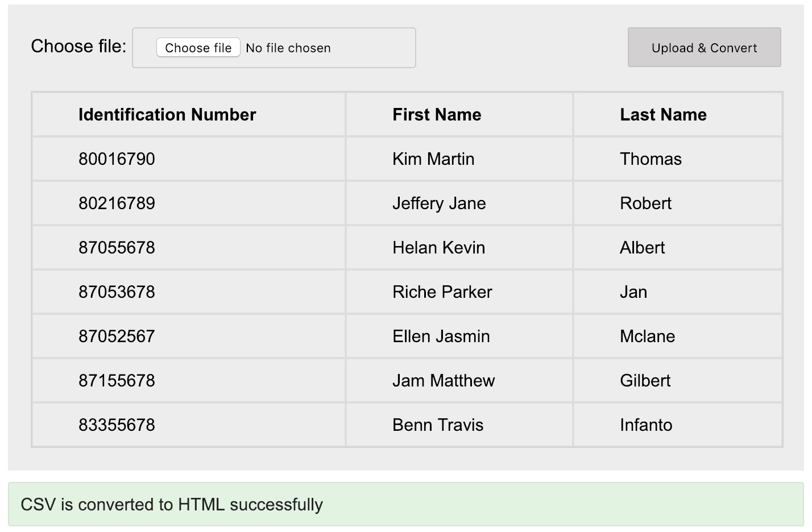Click the Kim Martin cell
The image size is (812, 532).
(x=433, y=159)
